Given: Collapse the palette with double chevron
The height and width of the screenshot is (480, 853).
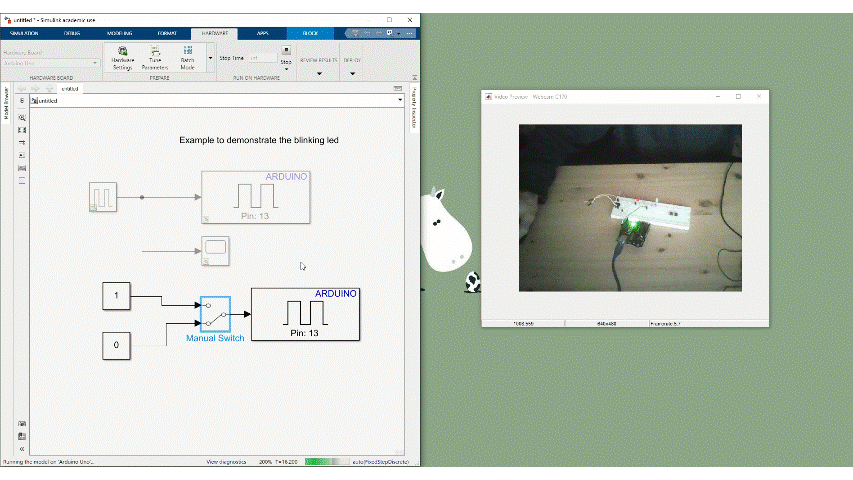Looking at the screenshot, I should point(22,449).
